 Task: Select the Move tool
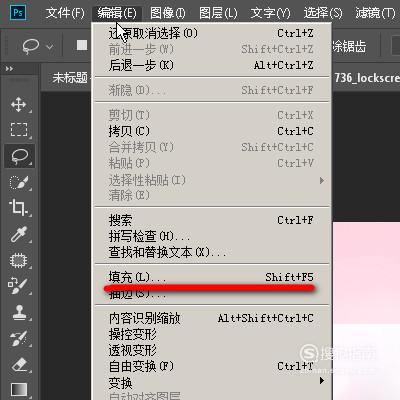(19, 105)
